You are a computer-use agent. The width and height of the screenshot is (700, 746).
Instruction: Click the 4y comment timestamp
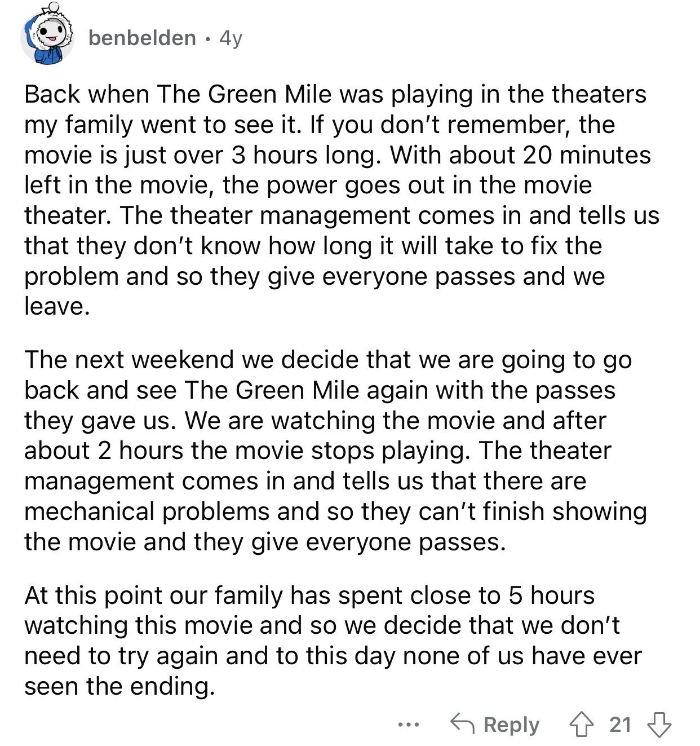click(x=231, y=38)
